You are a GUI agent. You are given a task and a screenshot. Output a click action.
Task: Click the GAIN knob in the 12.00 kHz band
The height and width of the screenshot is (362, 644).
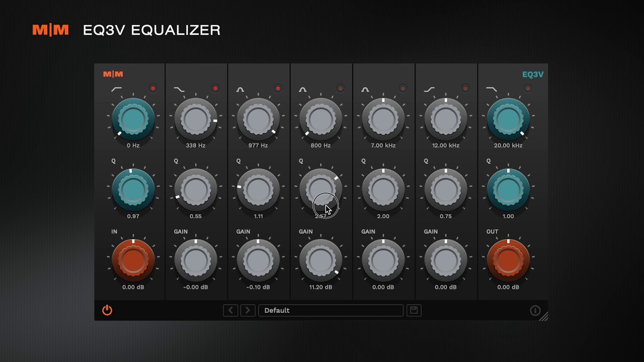pyautogui.click(x=445, y=261)
